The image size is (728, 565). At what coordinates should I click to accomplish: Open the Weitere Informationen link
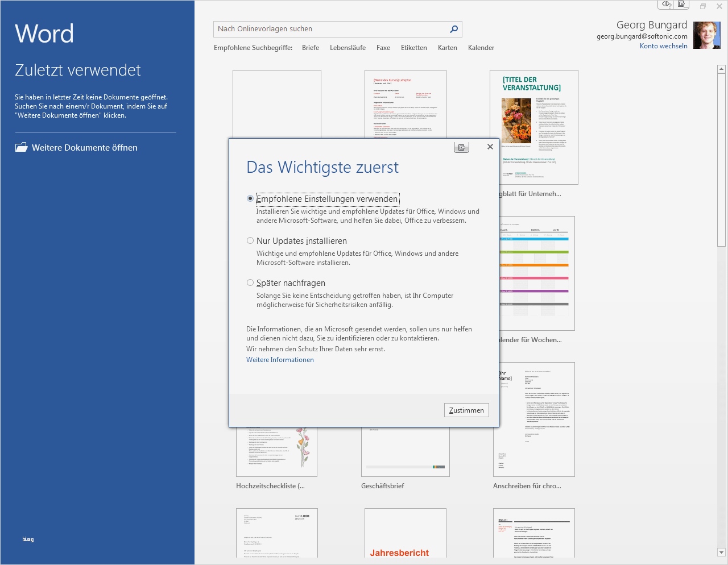tap(280, 360)
